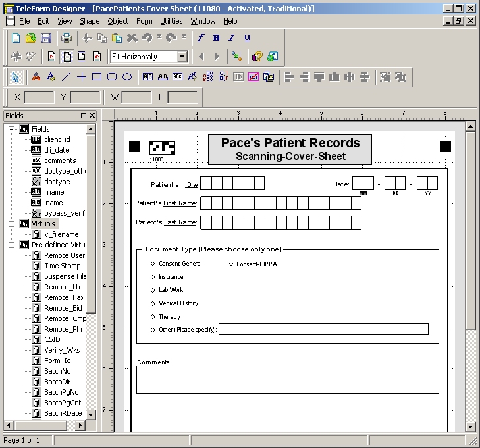Click the next page right arrow

[217, 57]
